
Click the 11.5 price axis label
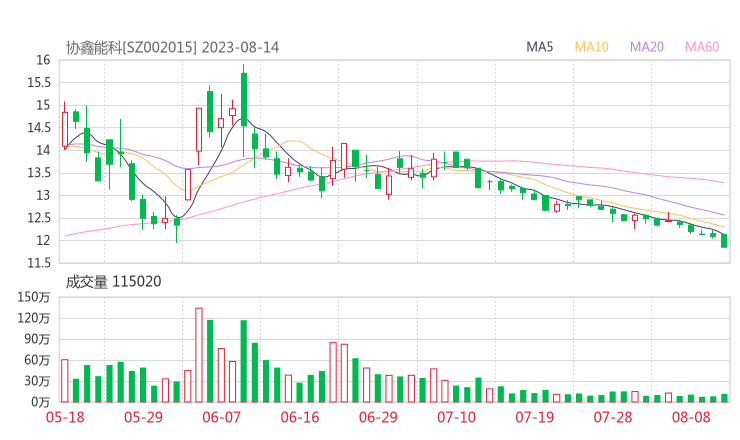(x=39, y=263)
